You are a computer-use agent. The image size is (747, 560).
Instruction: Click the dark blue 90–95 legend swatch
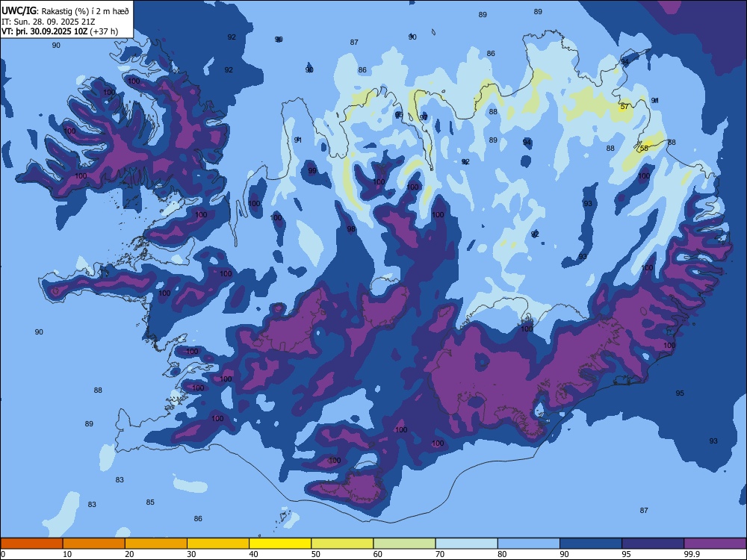tap(591, 544)
